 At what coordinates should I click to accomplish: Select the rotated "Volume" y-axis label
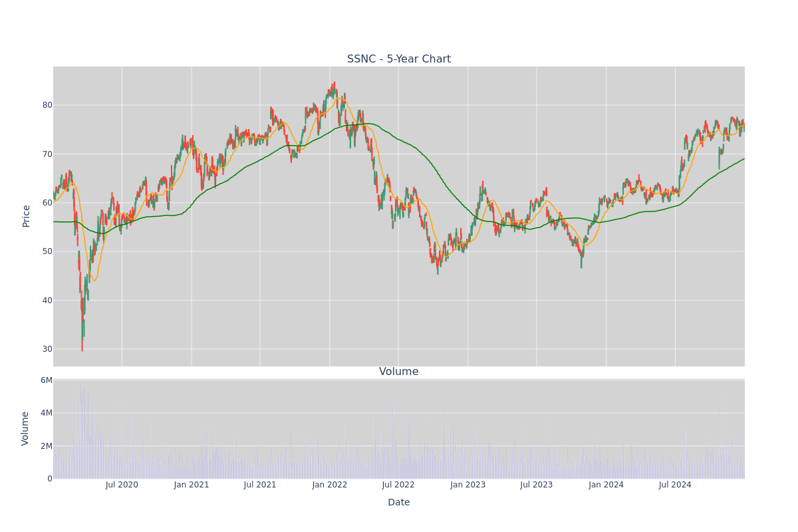27,428
